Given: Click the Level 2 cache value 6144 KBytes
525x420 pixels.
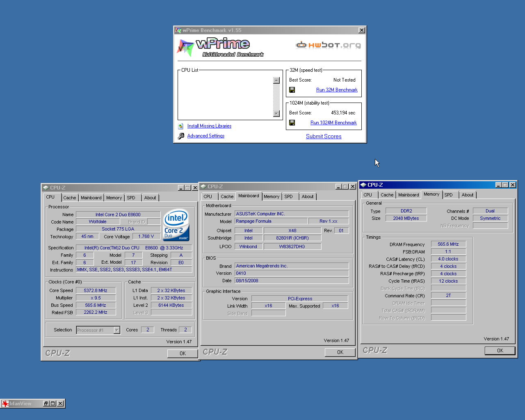Looking at the screenshot, I should coord(171,305).
